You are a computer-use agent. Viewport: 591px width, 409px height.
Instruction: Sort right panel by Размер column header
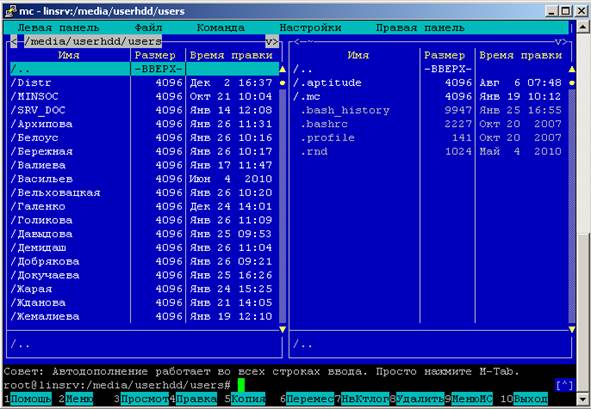445,55
